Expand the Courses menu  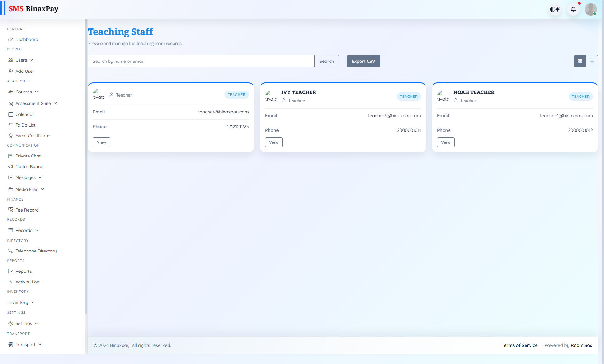click(x=24, y=92)
